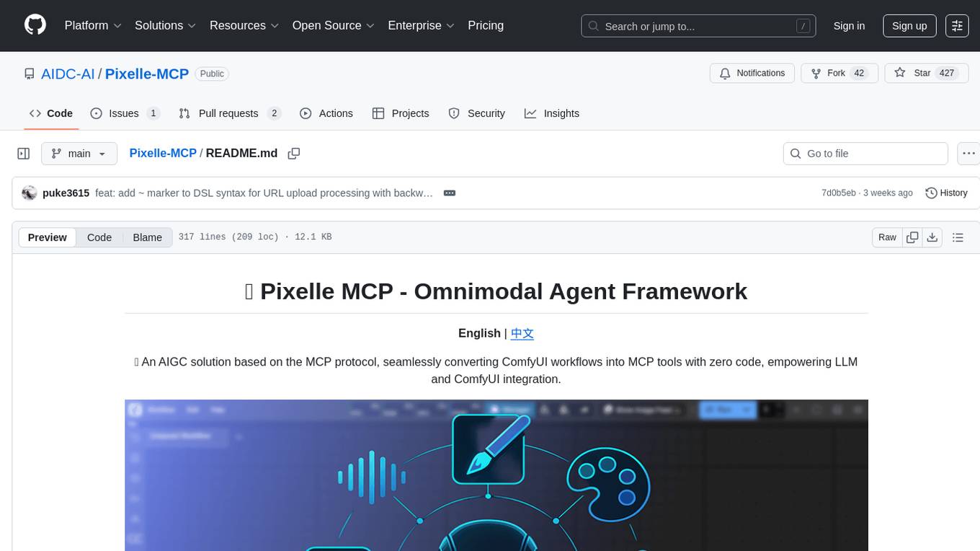
Task: Open the puke3615 author avatar
Action: (x=30, y=193)
